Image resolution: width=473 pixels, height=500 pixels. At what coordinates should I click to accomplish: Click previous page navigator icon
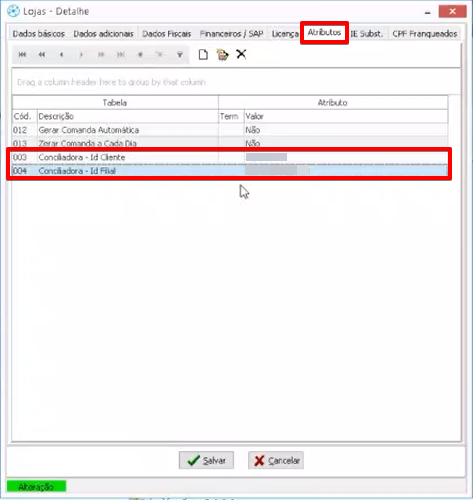coord(42,55)
